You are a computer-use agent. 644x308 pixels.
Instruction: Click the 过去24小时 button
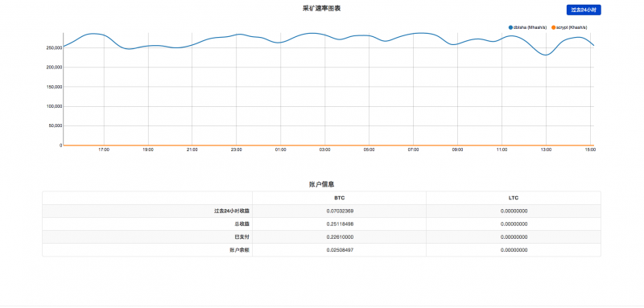tap(584, 10)
